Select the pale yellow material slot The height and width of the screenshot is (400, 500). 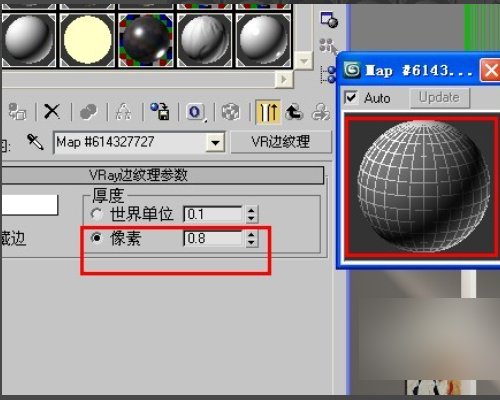coord(87,39)
